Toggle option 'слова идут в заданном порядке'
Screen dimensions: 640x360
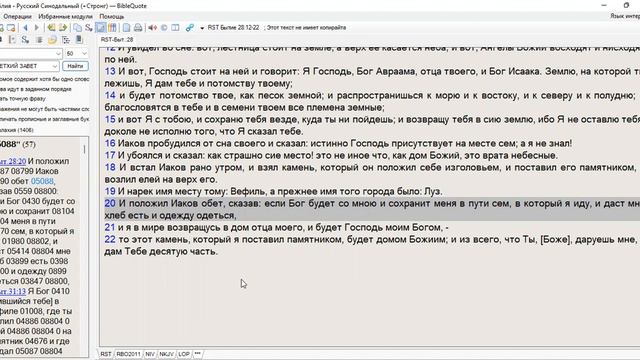36,89
